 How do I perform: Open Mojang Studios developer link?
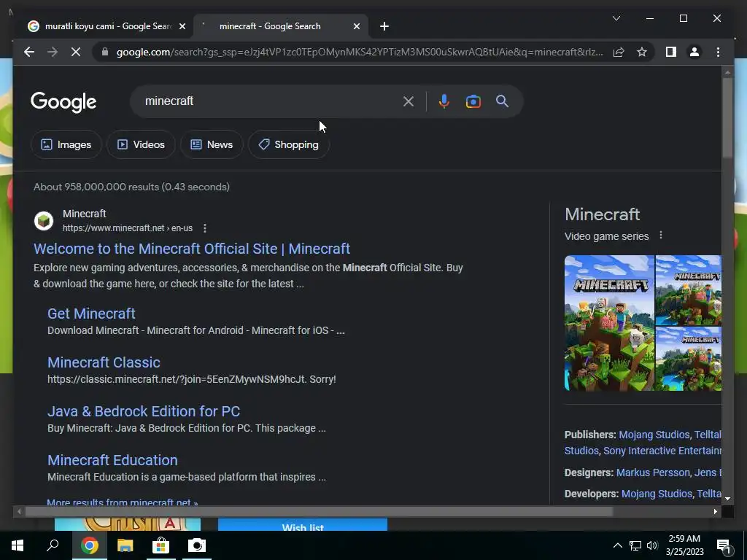tap(657, 494)
